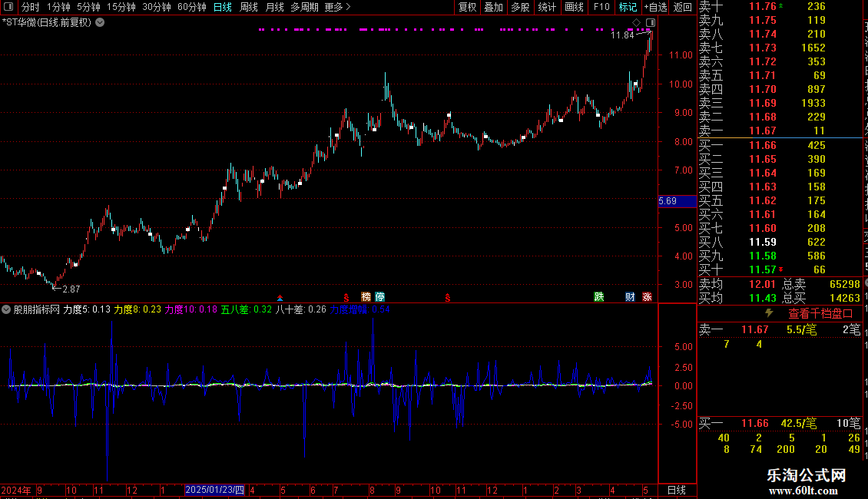Click the blue-red double arrow event marker

[x=280, y=298]
